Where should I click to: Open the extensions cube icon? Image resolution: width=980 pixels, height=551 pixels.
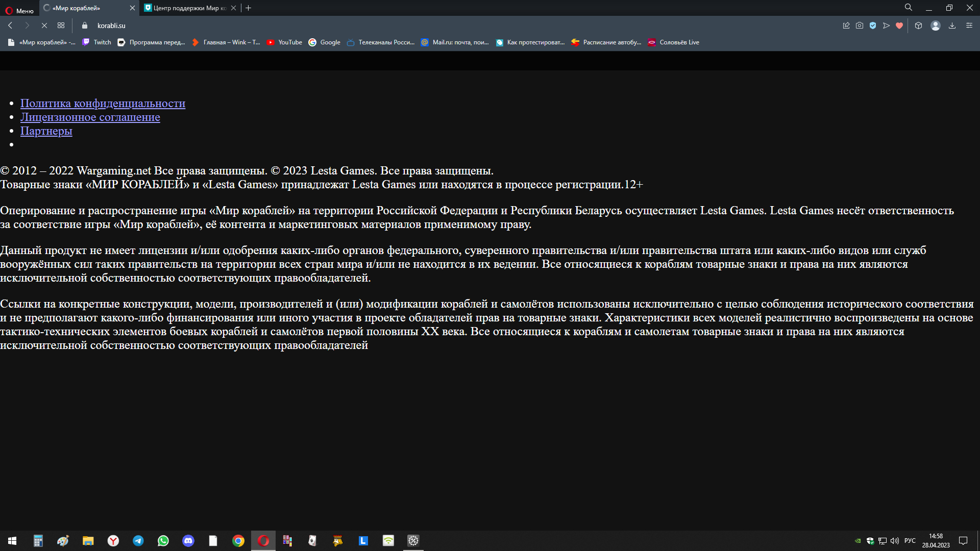[x=918, y=26]
